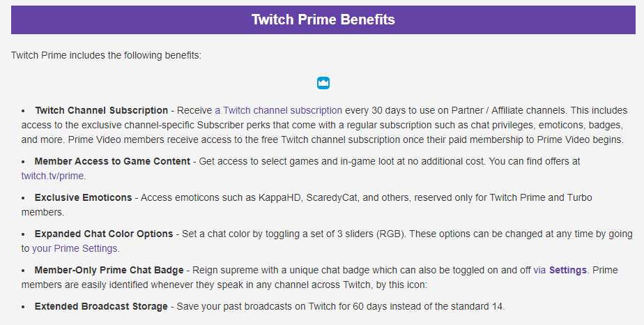Viewport: 644px width, 325px height.
Task: Click the bold Settings link
Action: click(x=568, y=270)
